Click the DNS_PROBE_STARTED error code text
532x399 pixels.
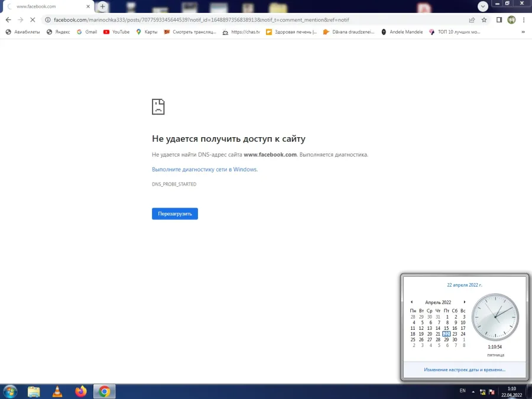pyautogui.click(x=174, y=184)
